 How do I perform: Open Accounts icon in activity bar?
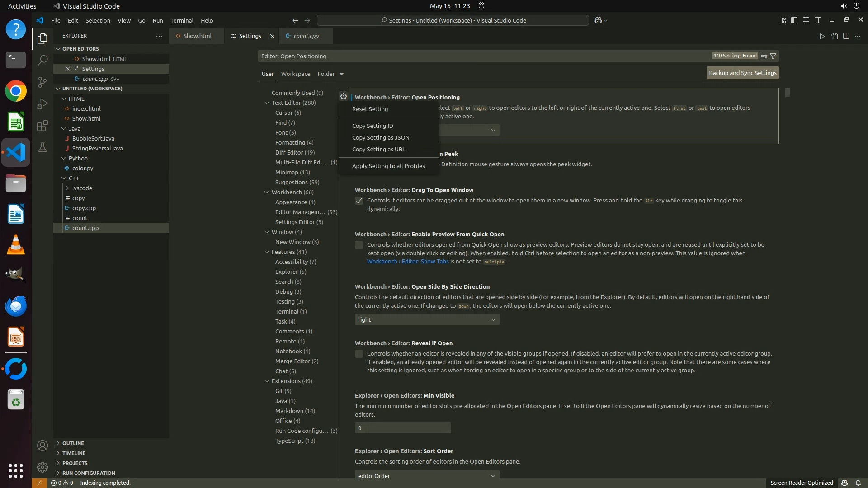point(42,446)
